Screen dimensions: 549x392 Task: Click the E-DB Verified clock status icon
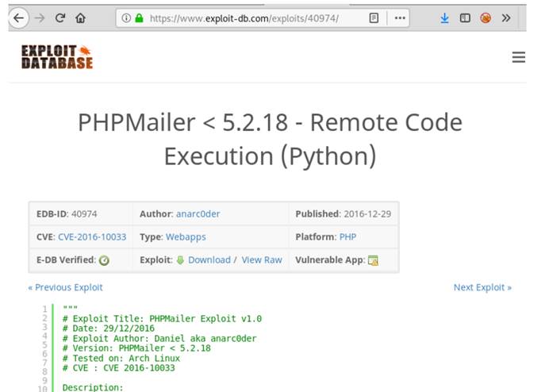tap(104, 260)
